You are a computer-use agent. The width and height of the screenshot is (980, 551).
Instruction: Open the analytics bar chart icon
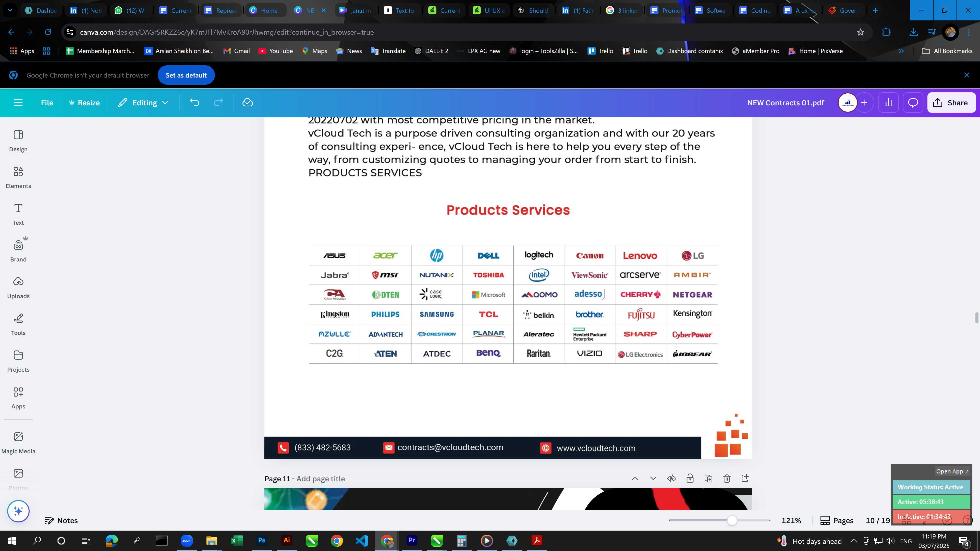click(x=888, y=103)
